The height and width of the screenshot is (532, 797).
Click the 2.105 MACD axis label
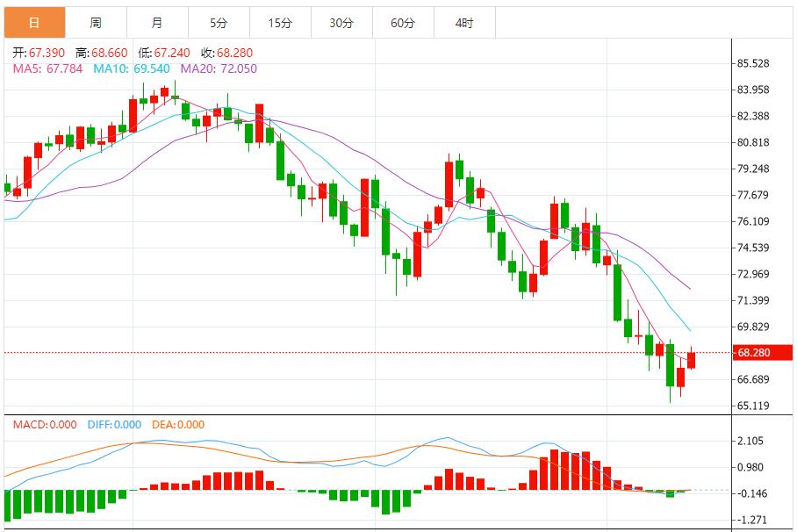[x=751, y=442]
